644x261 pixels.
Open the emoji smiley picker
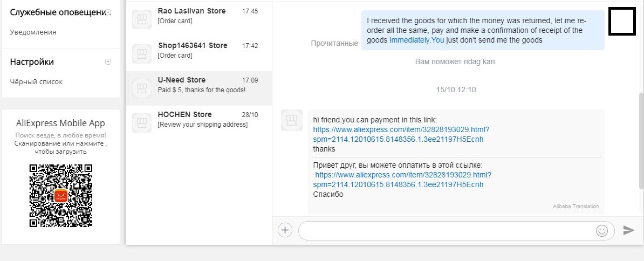[x=602, y=231]
